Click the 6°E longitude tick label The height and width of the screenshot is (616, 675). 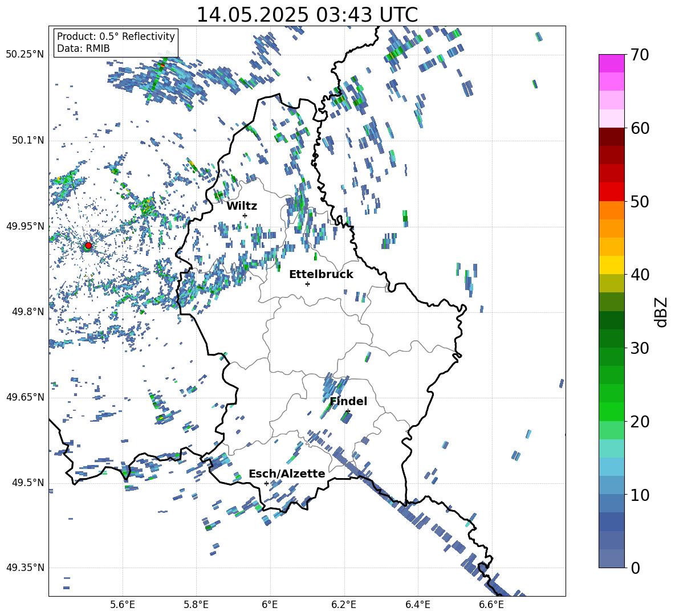[270, 605]
